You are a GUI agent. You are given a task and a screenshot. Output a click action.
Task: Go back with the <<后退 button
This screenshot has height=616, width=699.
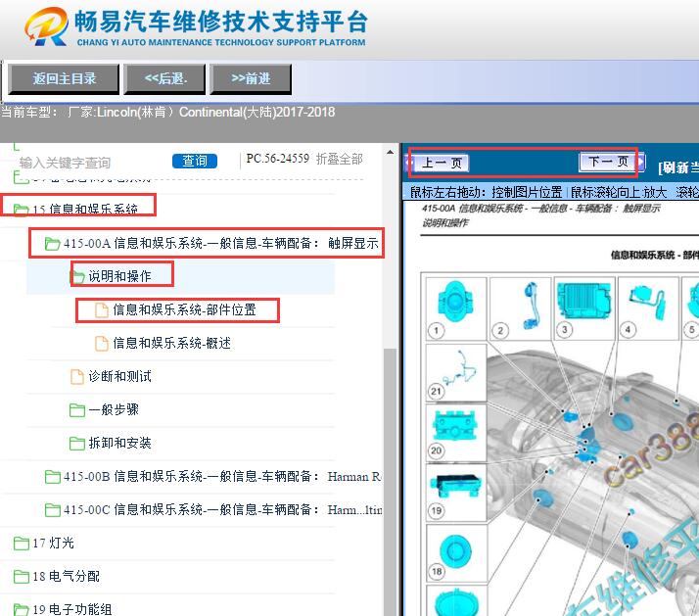click(x=164, y=79)
